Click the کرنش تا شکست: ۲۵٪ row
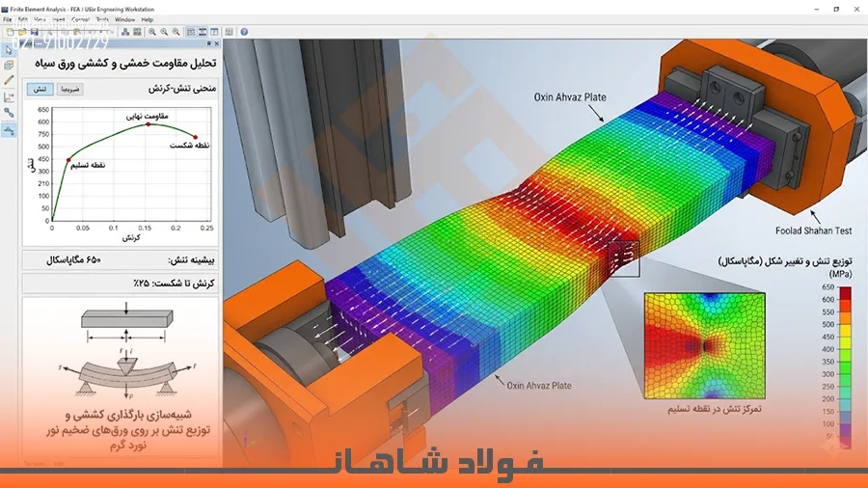The width and height of the screenshot is (868, 488). (121, 284)
